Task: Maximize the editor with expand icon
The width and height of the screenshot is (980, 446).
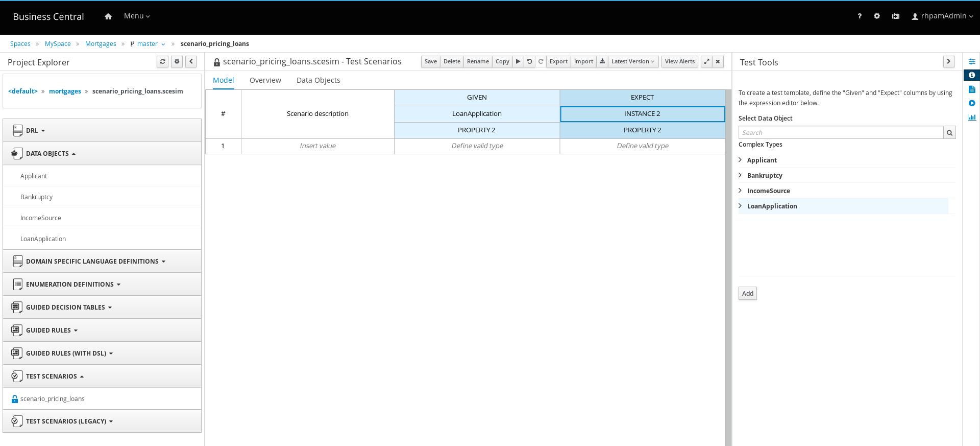Action: pos(706,61)
